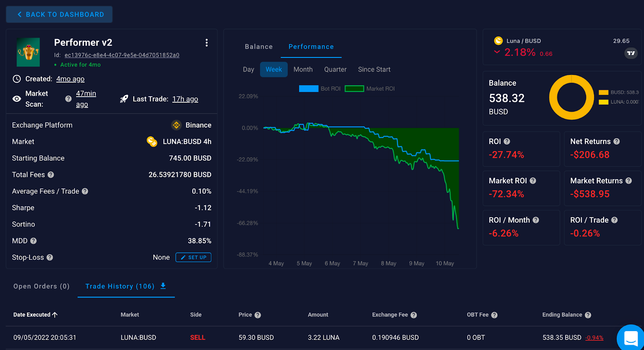Toggle Bot ROI series in chart legend
The height and width of the screenshot is (350, 644).
click(320, 89)
